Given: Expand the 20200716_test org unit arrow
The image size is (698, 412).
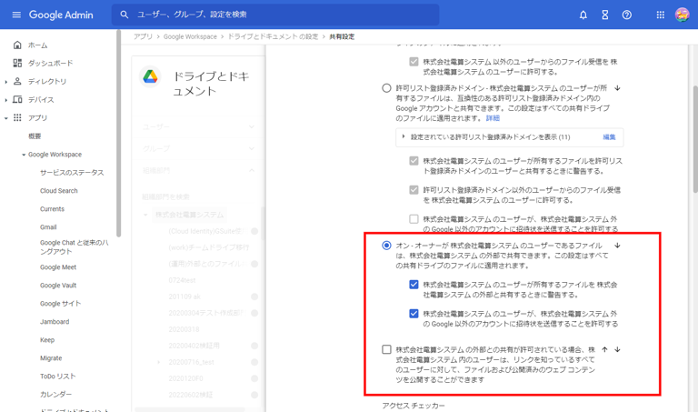Looking at the screenshot, I should coord(158,362).
